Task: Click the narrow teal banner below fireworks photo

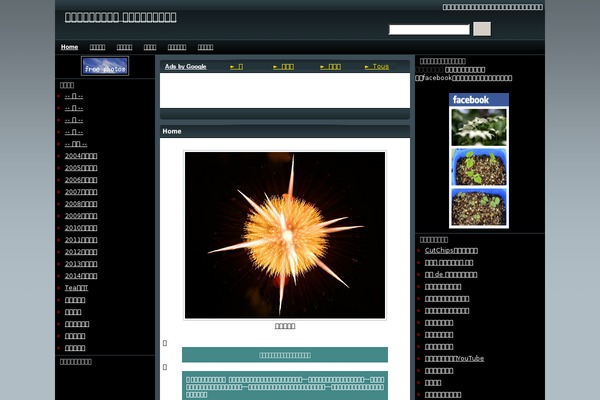Action: coord(285,355)
